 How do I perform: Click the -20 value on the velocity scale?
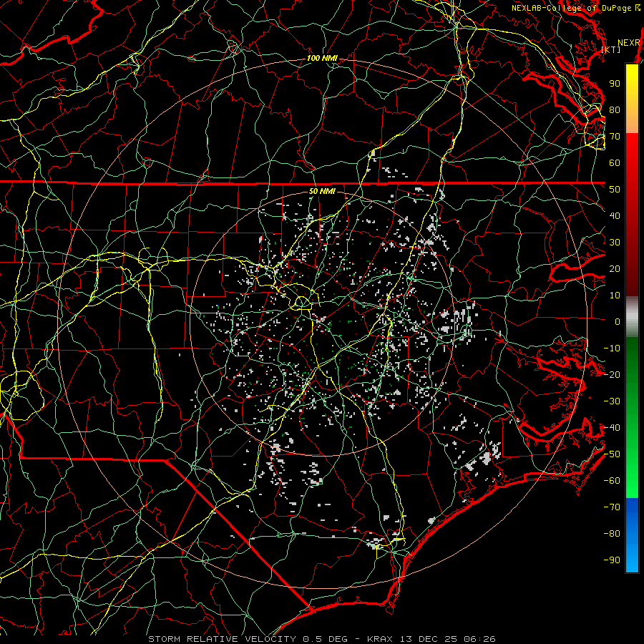pyautogui.click(x=612, y=375)
